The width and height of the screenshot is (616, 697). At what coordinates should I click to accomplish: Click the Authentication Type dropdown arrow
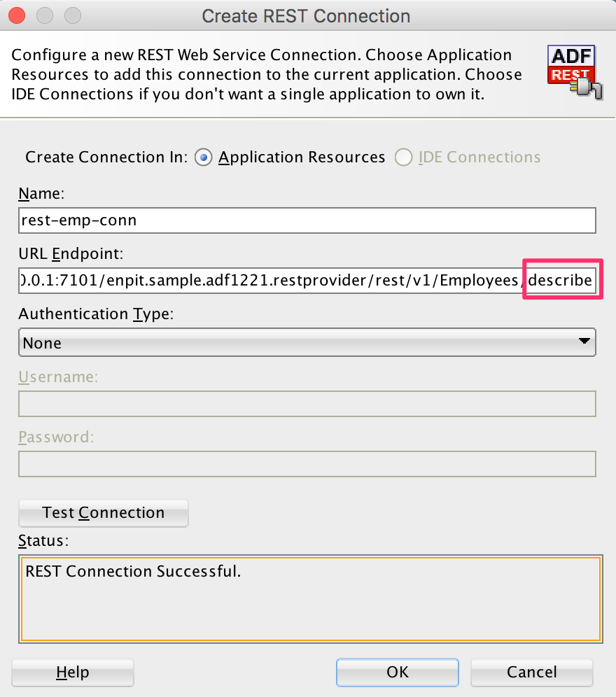pos(584,341)
